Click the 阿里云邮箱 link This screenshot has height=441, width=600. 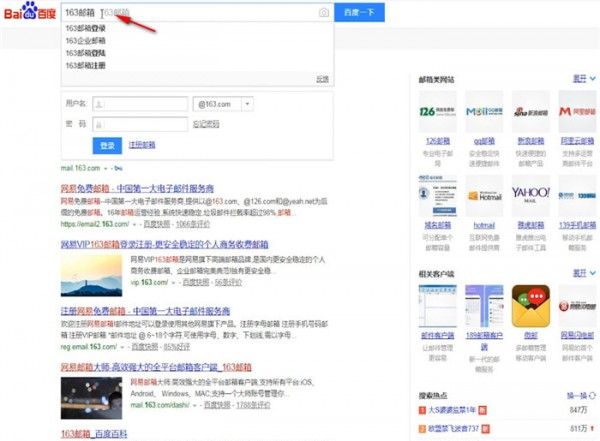click(x=577, y=141)
